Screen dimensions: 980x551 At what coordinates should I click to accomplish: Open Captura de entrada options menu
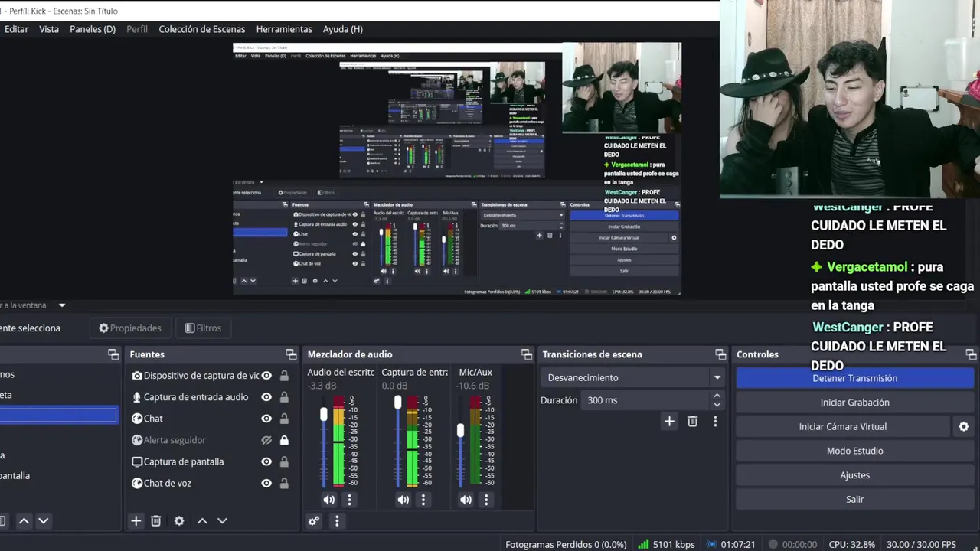pyautogui.click(x=423, y=500)
